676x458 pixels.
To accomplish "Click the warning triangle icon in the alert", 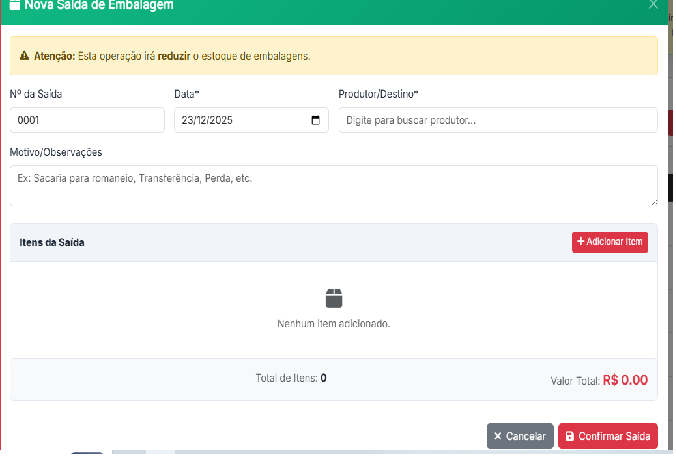I will 24,56.
